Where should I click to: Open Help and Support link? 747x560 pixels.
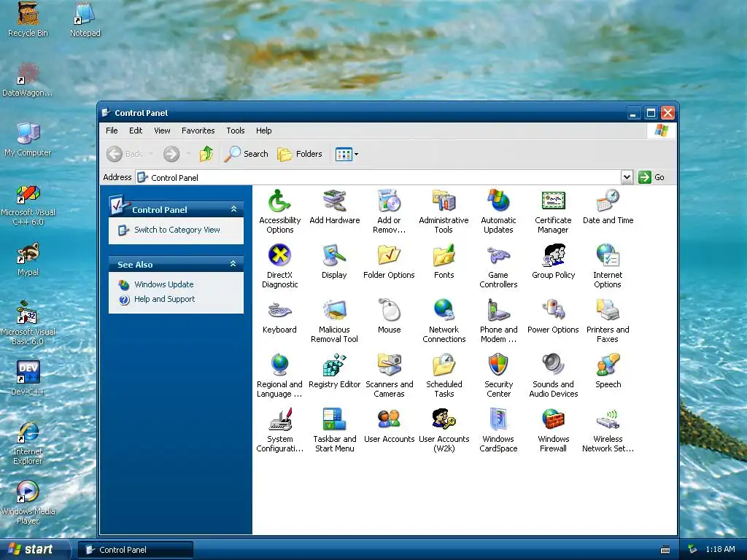pos(164,299)
